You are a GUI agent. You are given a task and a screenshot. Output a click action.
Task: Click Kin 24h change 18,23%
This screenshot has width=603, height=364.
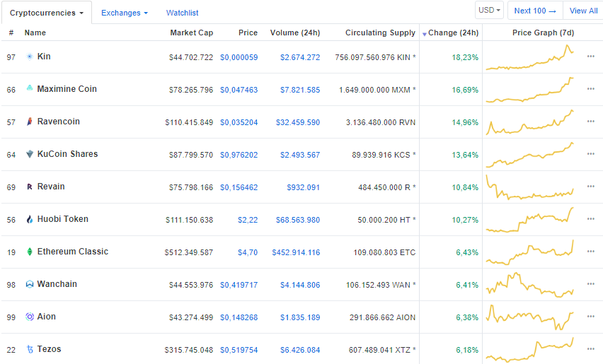(465, 57)
